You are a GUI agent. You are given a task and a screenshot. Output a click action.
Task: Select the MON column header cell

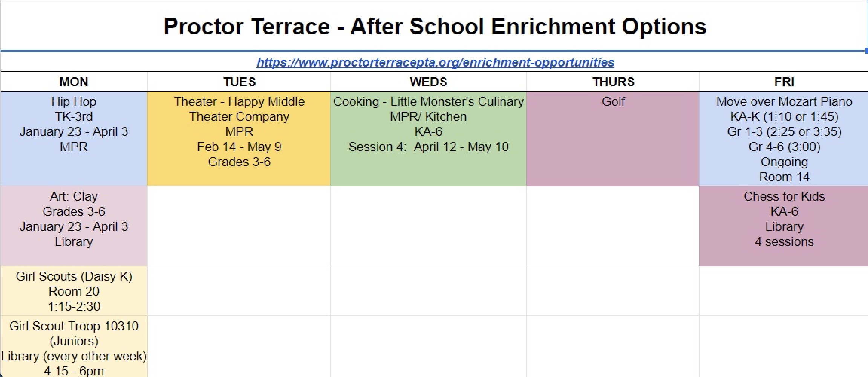(x=74, y=82)
